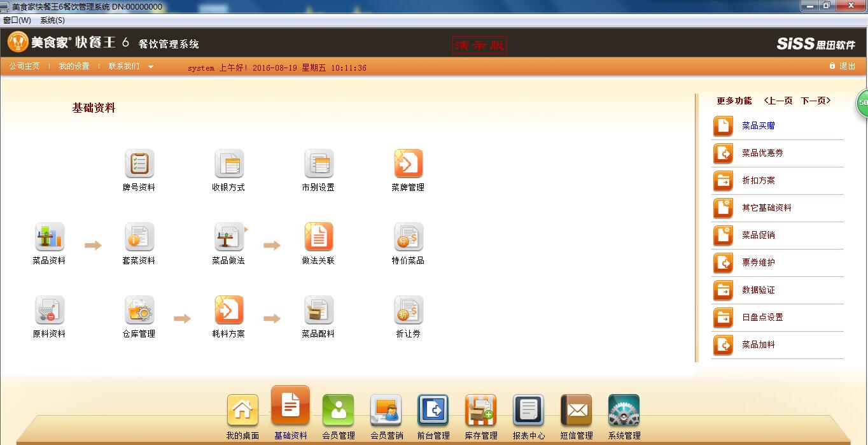Select 基础资料 in the bottom dock
868x445 pixels.
pyautogui.click(x=291, y=406)
